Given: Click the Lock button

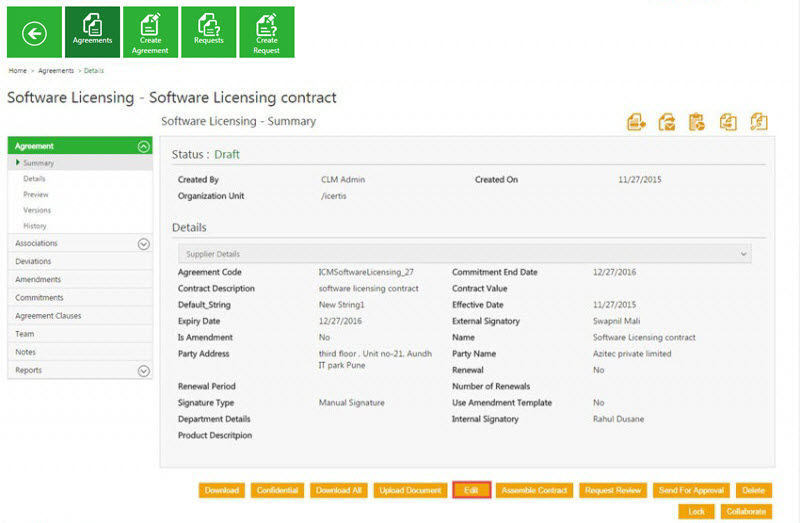Looking at the screenshot, I should coord(696,511).
